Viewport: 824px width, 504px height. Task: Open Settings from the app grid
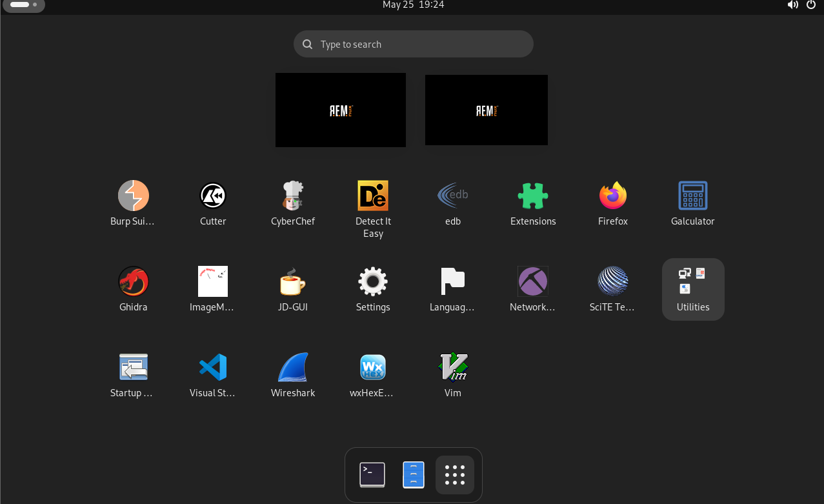(373, 290)
